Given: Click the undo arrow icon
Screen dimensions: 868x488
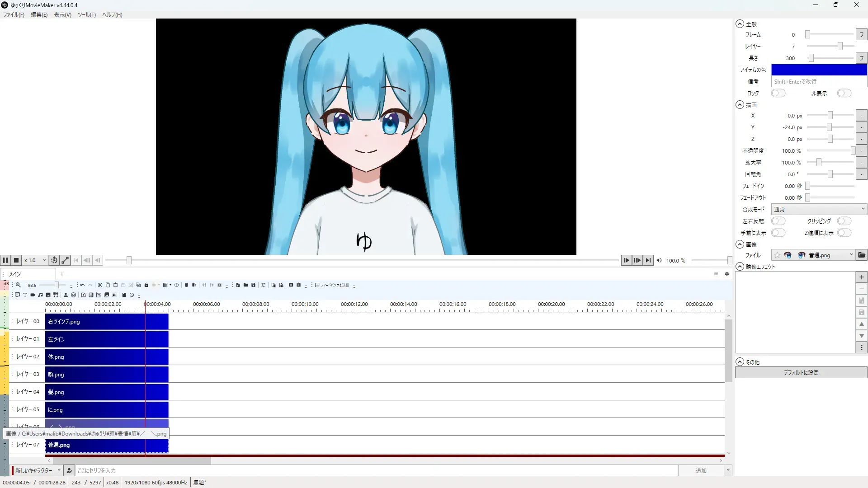Looking at the screenshot, I should 82,285.
